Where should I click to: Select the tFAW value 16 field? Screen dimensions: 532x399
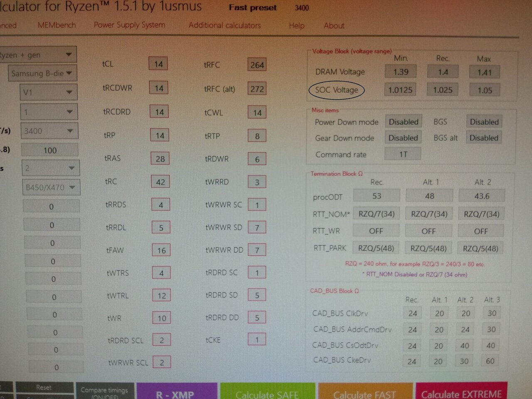pyautogui.click(x=161, y=251)
